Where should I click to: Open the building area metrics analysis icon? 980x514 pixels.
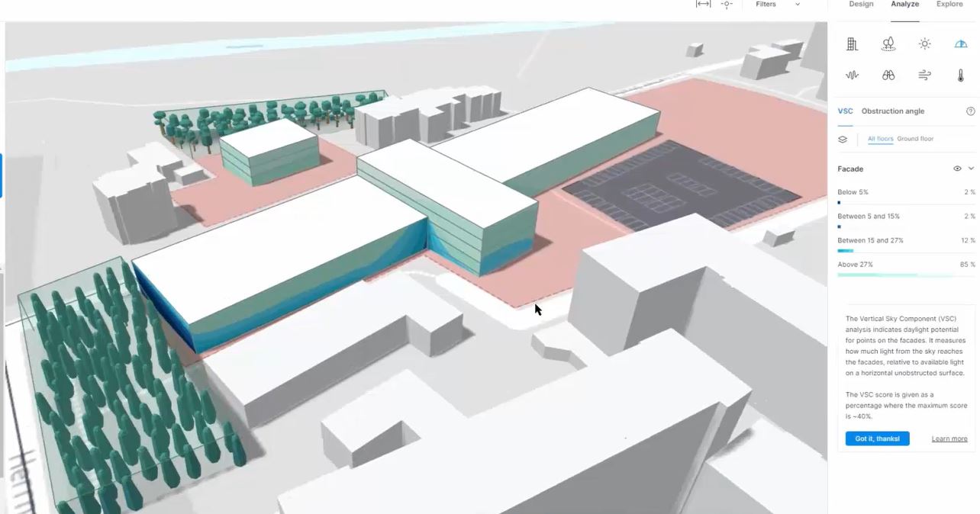(x=852, y=44)
